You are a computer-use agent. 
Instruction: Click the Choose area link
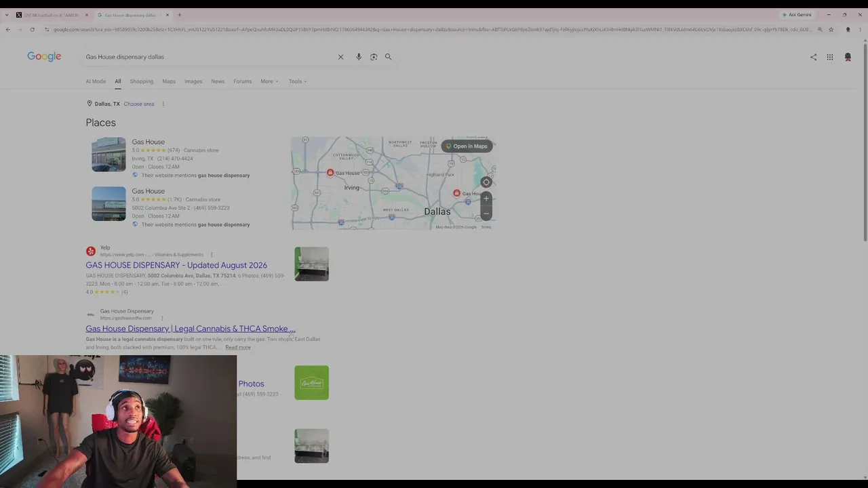click(x=139, y=104)
